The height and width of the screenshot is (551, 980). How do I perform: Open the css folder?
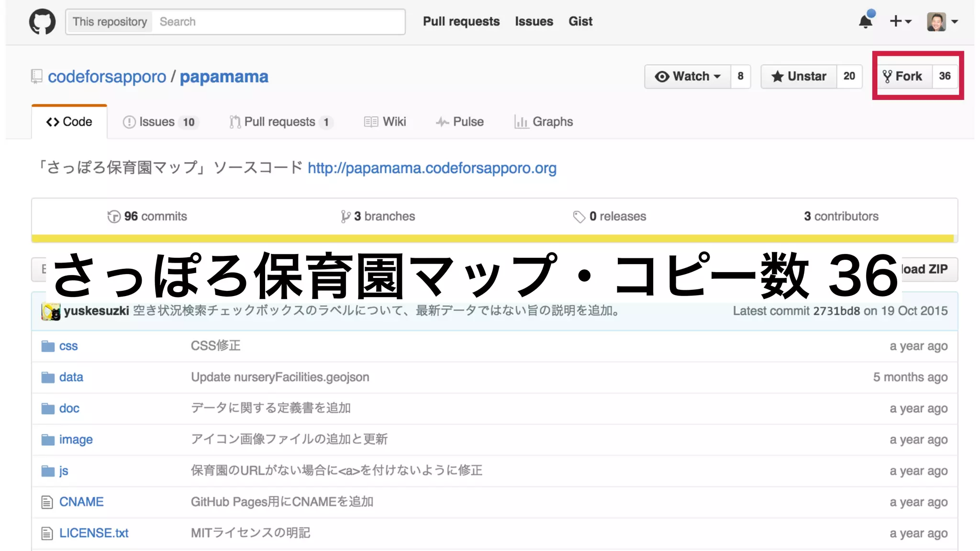click(68, 346)
